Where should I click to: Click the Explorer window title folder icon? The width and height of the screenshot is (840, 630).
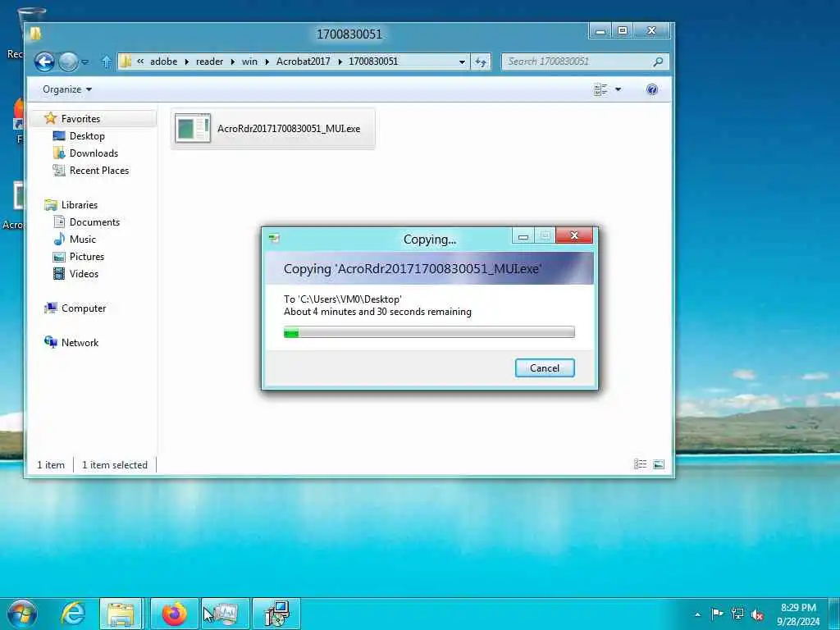[35, 34]
